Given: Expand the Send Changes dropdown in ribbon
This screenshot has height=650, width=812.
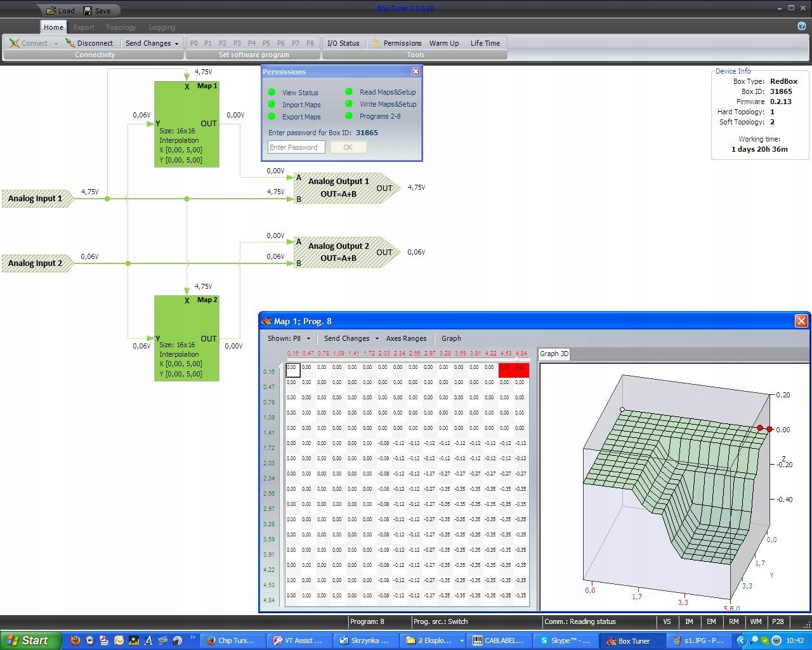Looking at the screenshot, I should [176, 44].
